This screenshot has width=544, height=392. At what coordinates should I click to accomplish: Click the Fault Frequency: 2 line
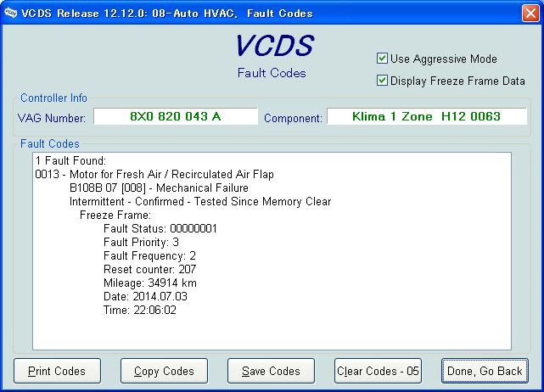(x=149, y=255)
